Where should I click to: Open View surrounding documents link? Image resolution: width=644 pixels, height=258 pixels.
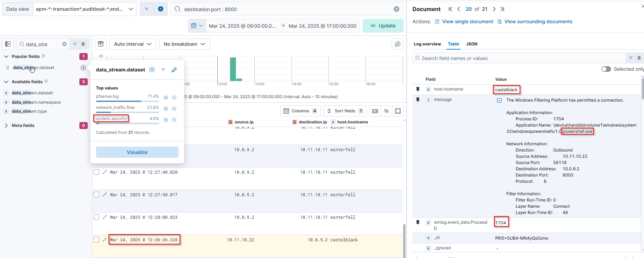[535, 21]
